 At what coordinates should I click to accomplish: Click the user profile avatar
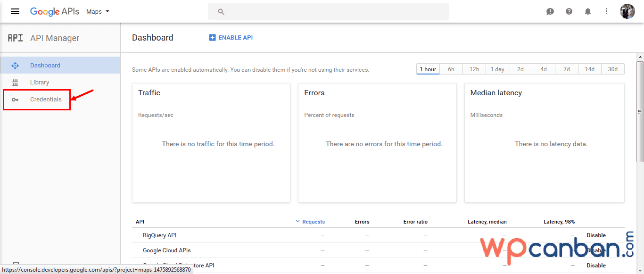point(627,11)
